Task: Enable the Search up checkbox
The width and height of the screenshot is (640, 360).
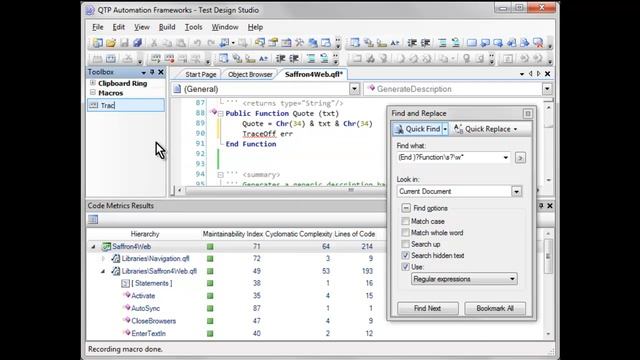Action: tap(405, 244)
